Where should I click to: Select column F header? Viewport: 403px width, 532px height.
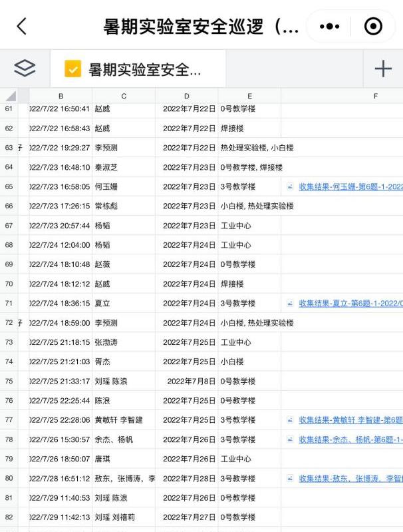(x=375, y=96)
